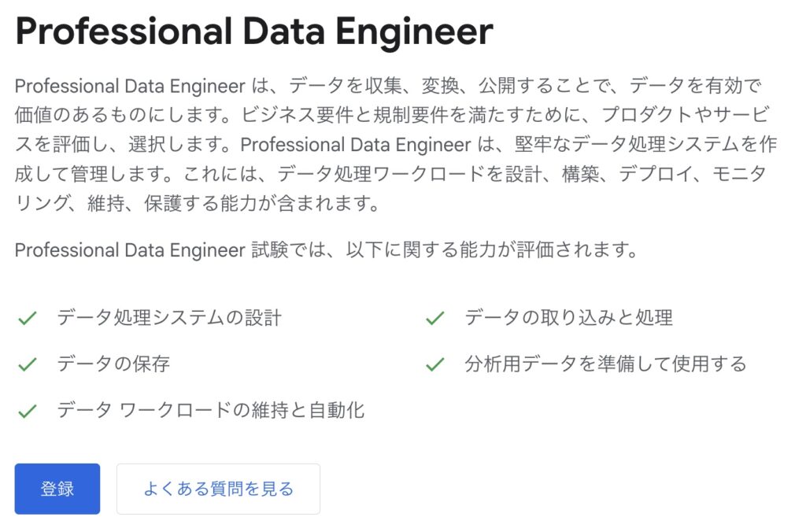This screenshot has width=806, height=532.
Task: Click the line starting 成して管理します
Action: click(390, 174)
